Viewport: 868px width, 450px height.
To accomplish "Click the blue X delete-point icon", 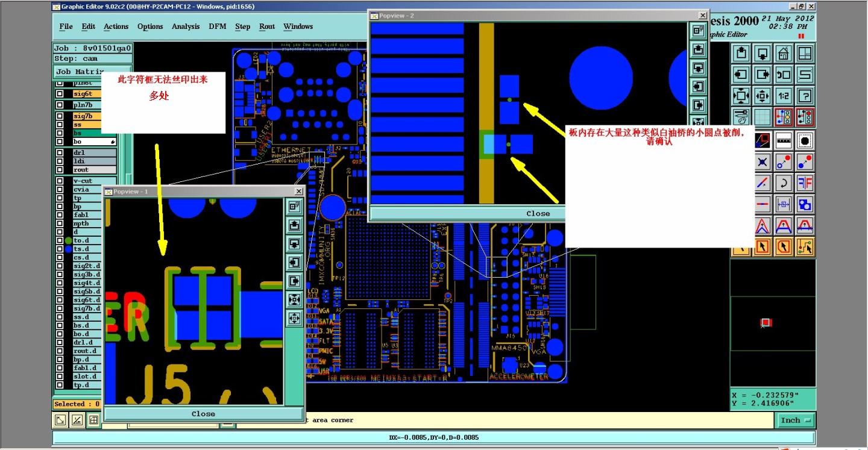I will 763,162.
